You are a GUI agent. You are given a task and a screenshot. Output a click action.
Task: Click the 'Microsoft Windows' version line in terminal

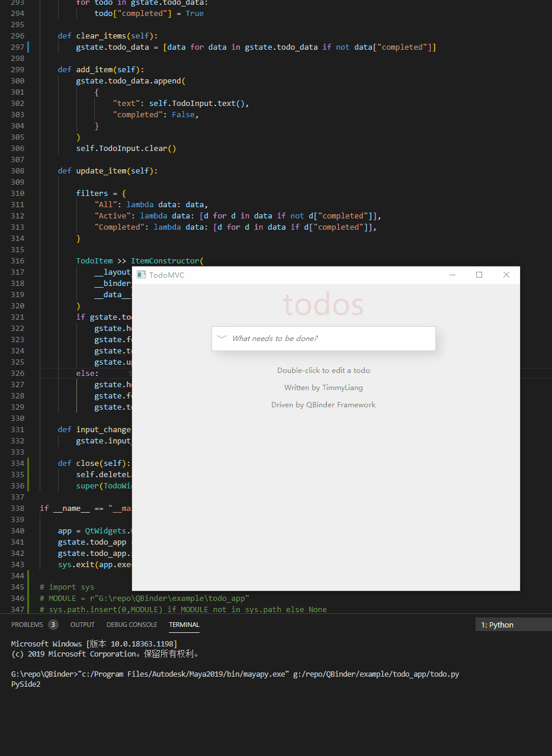pyautogui.click(x=94, y=644)
